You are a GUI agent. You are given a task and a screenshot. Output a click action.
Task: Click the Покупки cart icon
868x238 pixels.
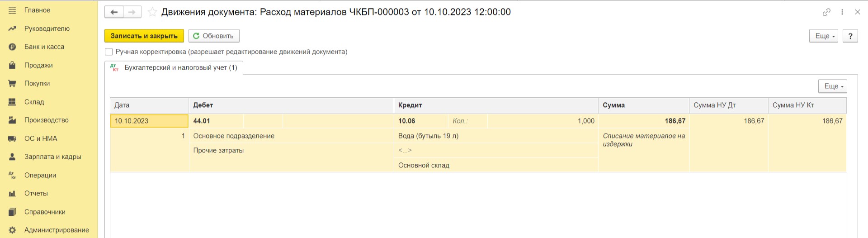12,83
